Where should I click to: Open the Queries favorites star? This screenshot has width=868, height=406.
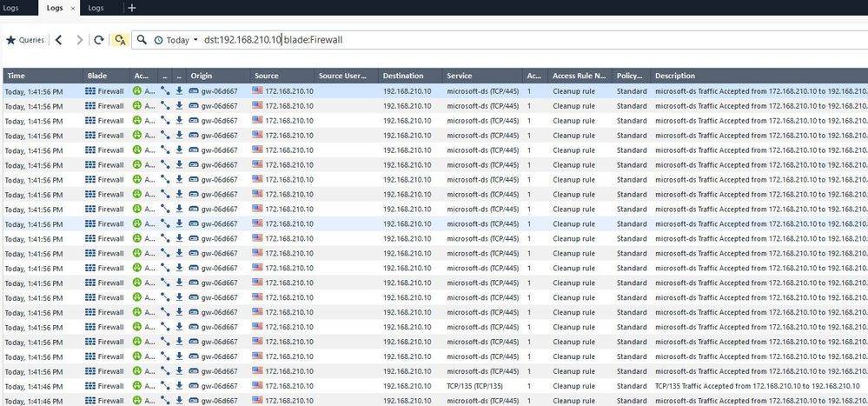click(11, 40)
